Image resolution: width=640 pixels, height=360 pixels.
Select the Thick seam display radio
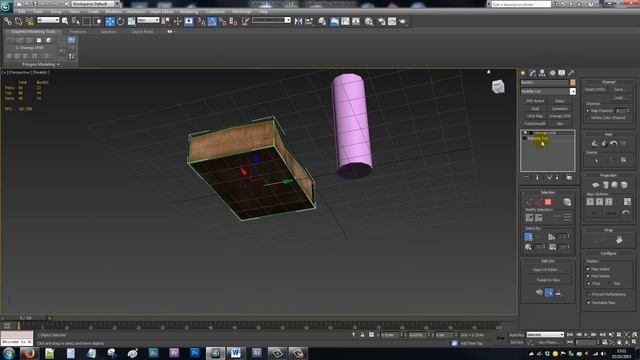click(x=589, y=283)
